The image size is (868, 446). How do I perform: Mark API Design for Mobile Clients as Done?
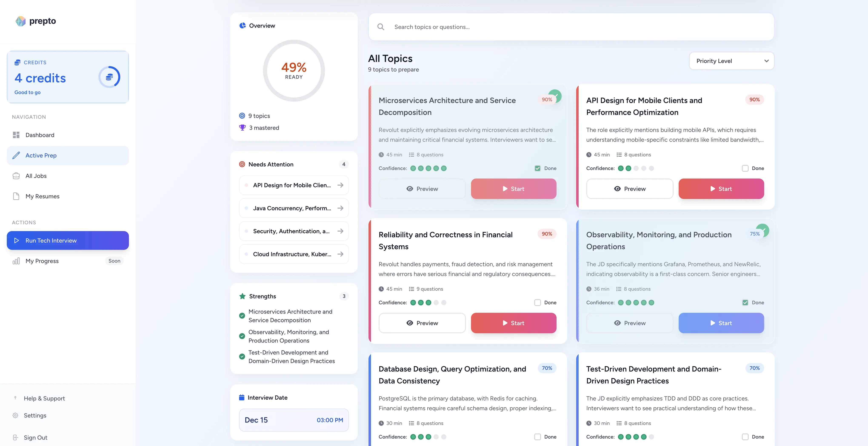tap(745, 168)
